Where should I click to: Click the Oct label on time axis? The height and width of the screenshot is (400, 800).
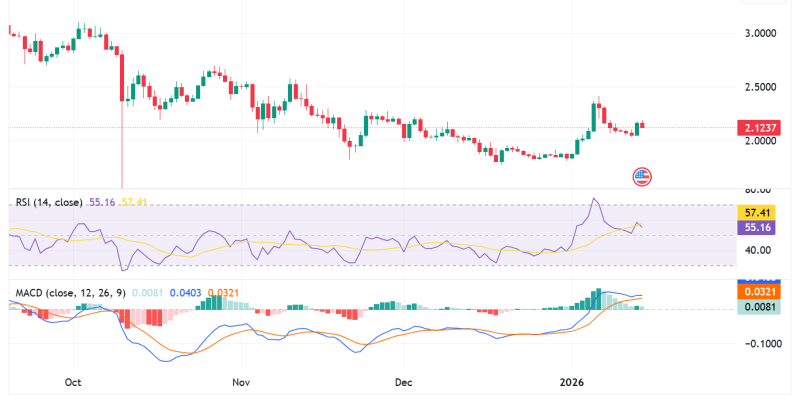[x=72, y=382]
